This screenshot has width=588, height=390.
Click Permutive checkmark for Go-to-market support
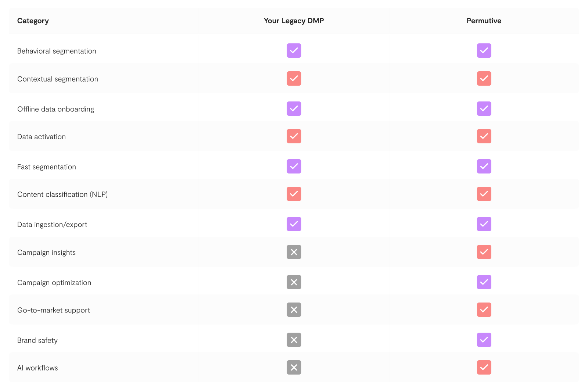484,310
